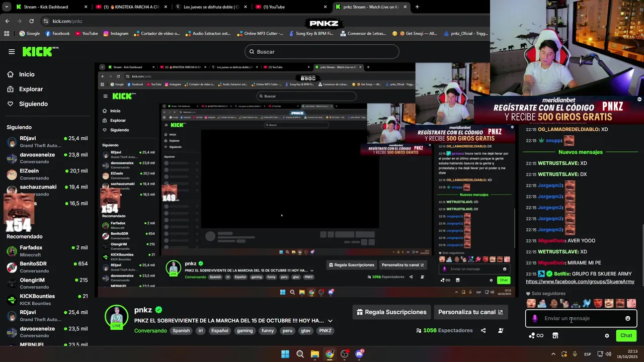Image resolution: width=644 pixels, height=362 pixels.
Task: Select the red-faced emote in the emote row
Action: click(x=598, y=303)
